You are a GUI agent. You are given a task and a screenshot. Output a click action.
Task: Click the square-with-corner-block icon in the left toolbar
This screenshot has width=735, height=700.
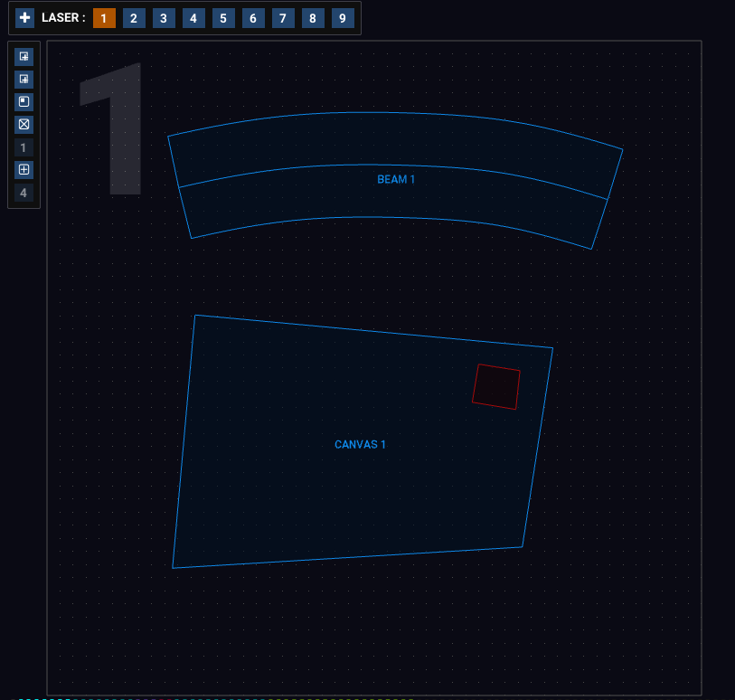[x=24, y=101]
